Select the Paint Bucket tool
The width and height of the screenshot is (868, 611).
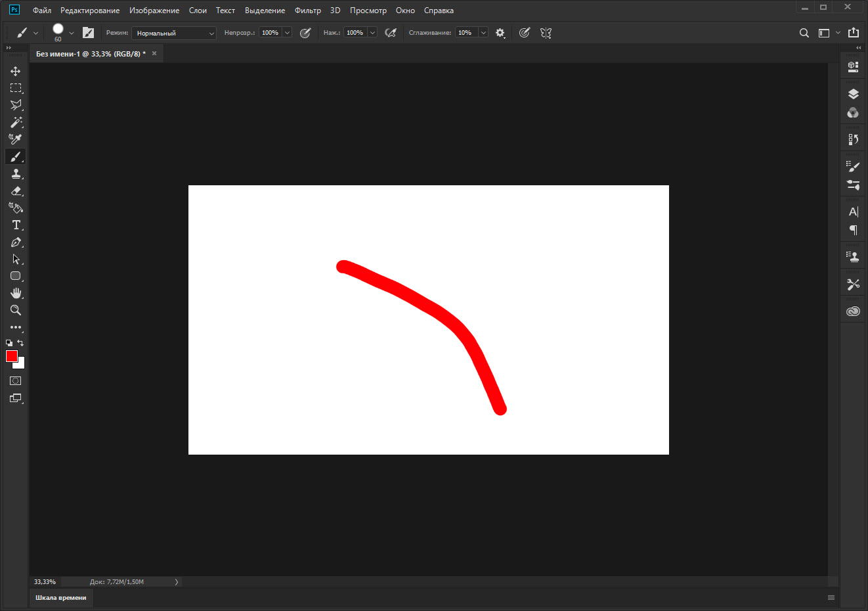16,208
